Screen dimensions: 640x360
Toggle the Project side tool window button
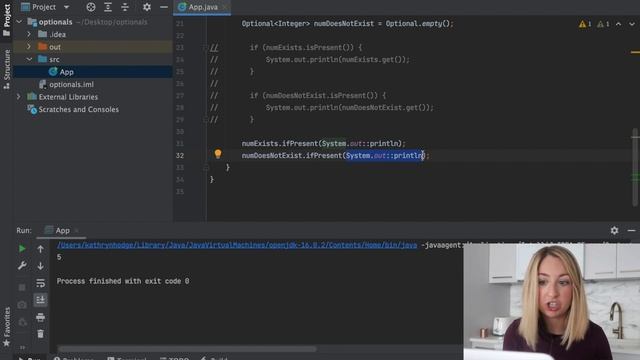click(x=7, y=19)
